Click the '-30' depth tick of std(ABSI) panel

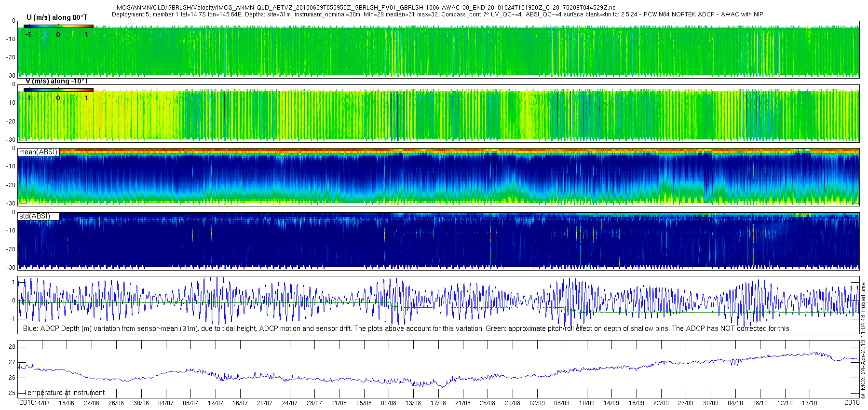11,268
